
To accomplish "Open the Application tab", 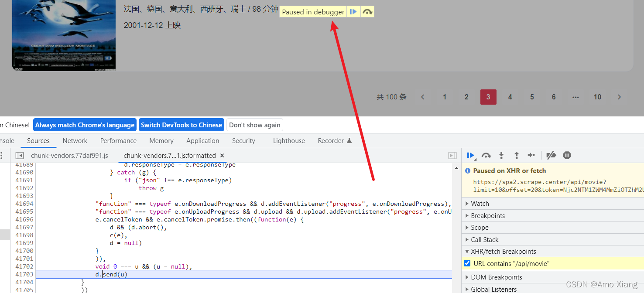I will pyautogui.click(x=203, y=141).
